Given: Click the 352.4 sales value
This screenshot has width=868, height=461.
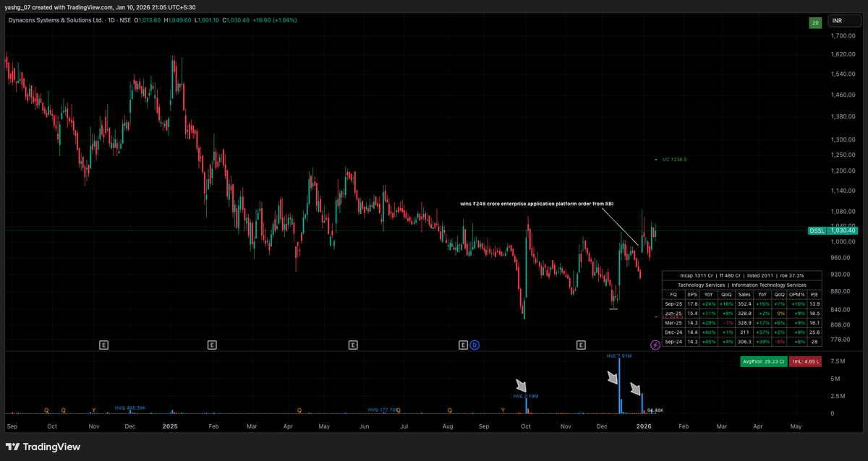Looking at the screenshot, I should (744, 304).
